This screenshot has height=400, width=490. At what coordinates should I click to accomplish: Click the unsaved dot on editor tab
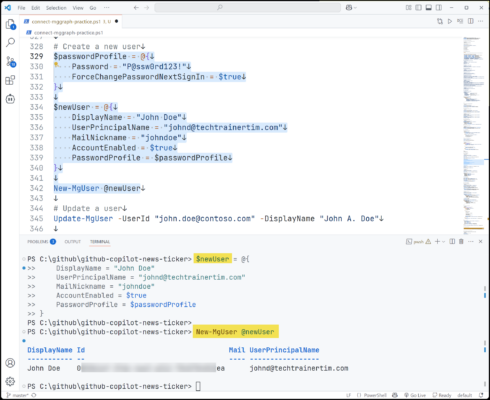[116, 21]
